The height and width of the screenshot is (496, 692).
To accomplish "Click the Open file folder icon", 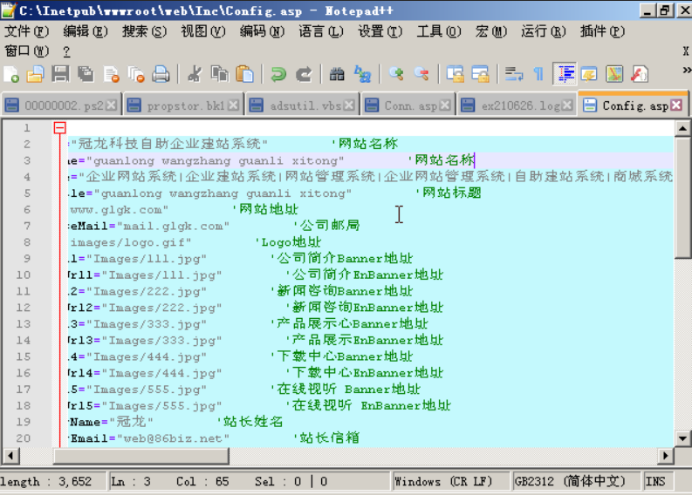I will tap(35, 74).
